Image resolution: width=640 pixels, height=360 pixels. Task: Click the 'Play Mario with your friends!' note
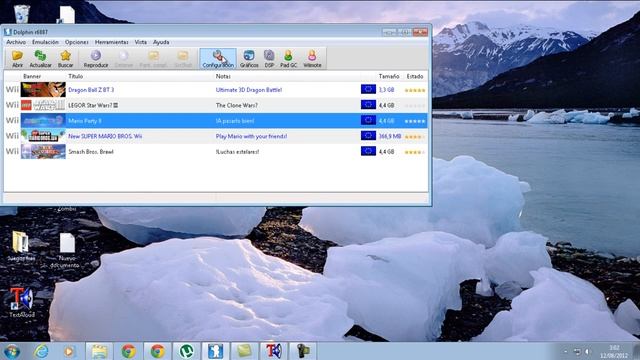[251, 136]
